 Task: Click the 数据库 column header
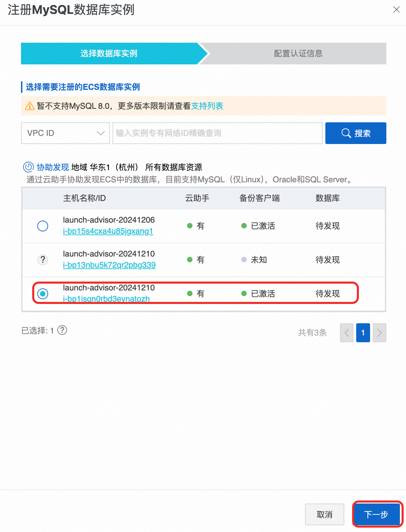pos(328,198)
